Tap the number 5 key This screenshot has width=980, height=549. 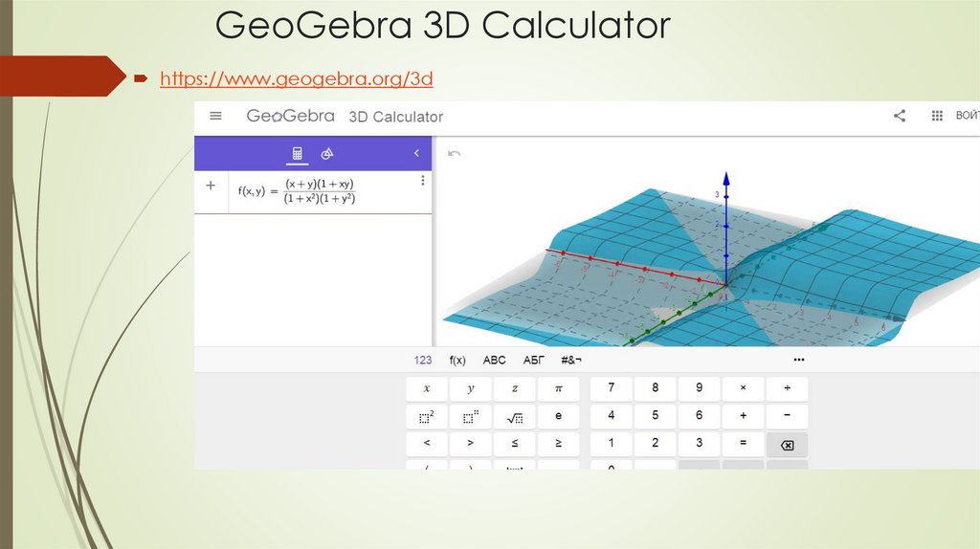click(x=655, y=415)
